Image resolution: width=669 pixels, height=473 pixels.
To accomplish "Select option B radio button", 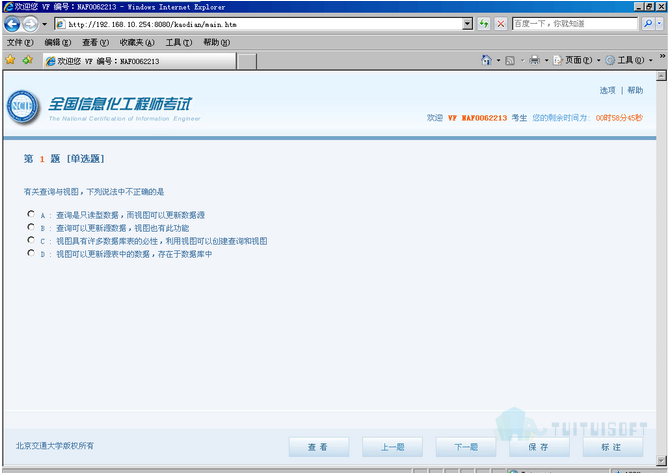I will click(x=31, y=227).
